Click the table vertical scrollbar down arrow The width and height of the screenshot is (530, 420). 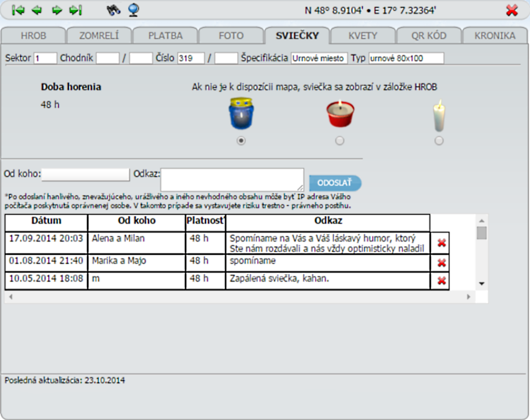click(482, 284)
